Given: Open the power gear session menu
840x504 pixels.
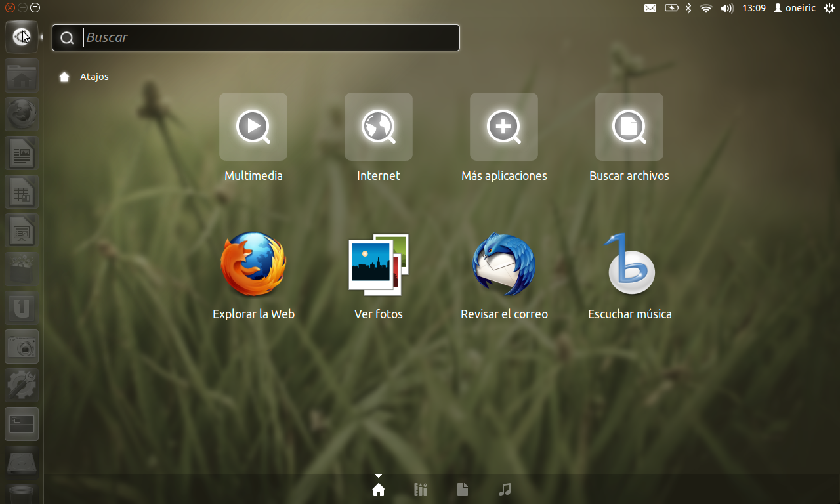Looking at the screenshot, I should (829, 8).
